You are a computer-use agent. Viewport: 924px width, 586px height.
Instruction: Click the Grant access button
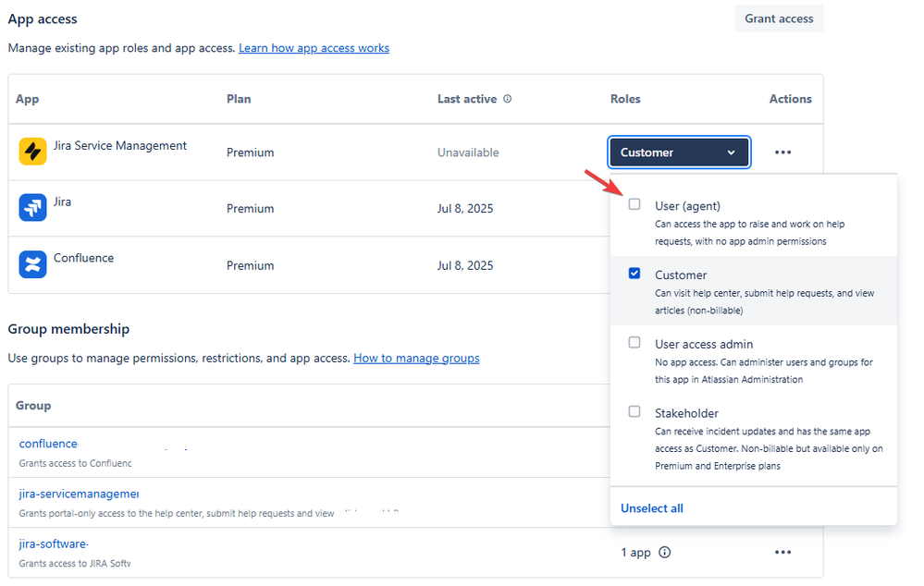[x=779, y=18]
